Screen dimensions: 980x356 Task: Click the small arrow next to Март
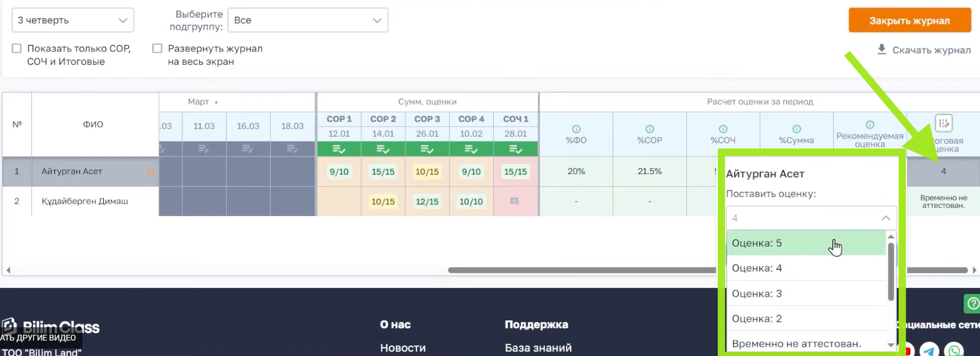click(x=216, y=102)
